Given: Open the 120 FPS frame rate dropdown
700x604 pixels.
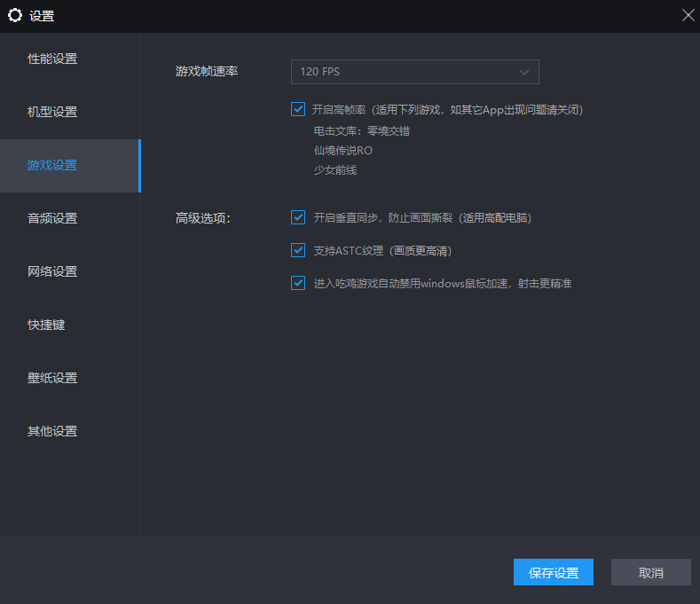Looking at the screenshot, I should 414,72.
